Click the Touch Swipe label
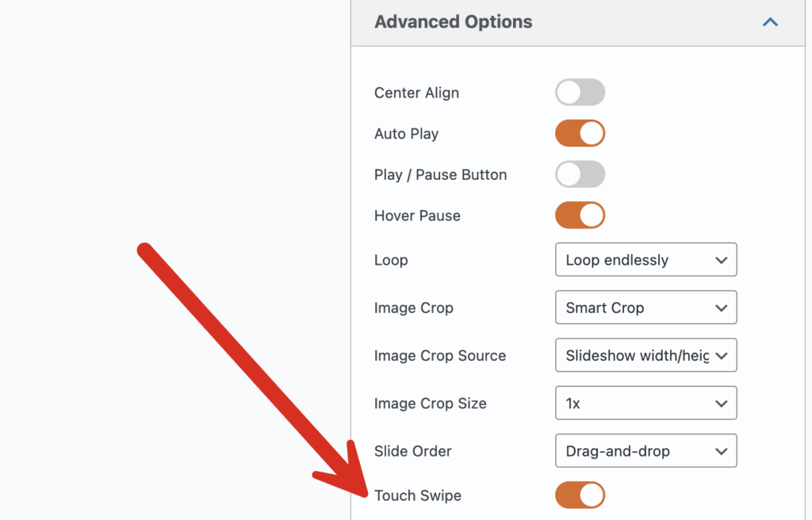812x520 pixels. pos(418,495)
